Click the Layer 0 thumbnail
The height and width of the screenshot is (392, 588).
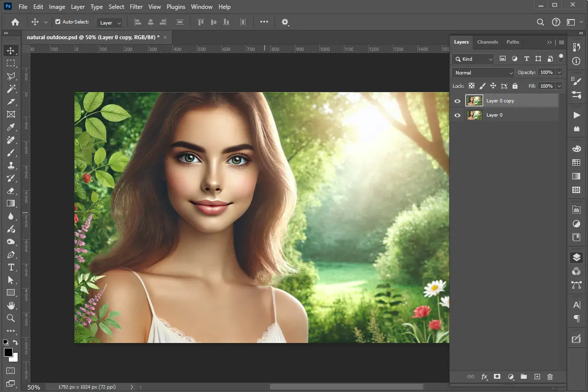[x=474, y=115]
